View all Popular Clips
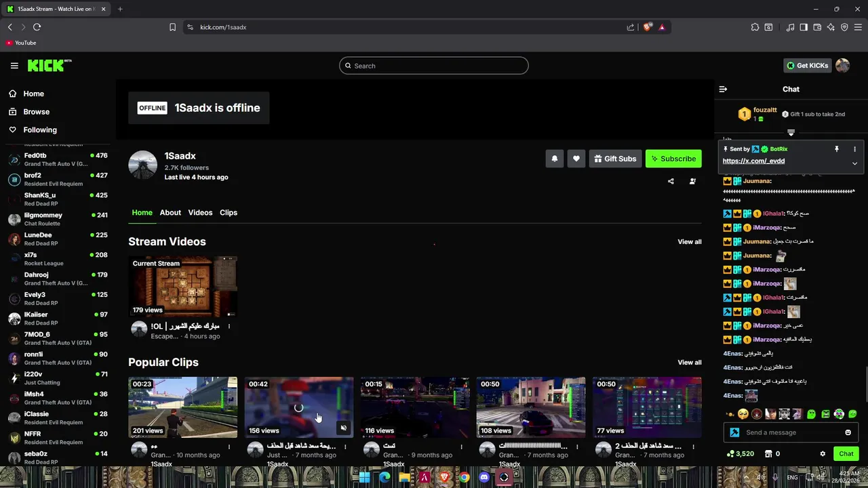The width and height of the screenshot is (868, 488). point(690,363)
